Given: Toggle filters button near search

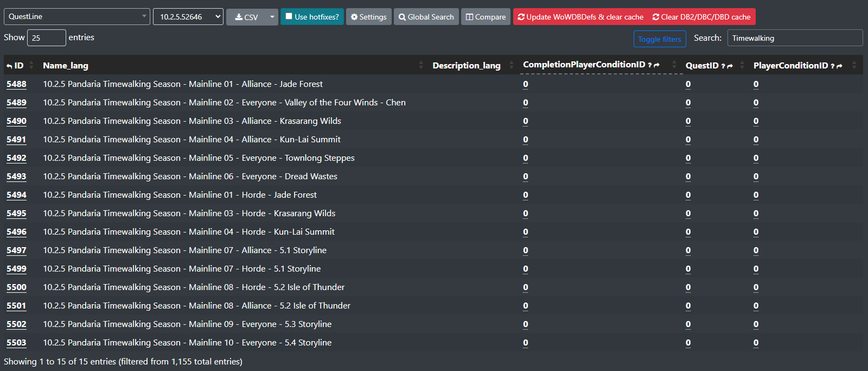Looking at the screenshot, I should 660,39.
